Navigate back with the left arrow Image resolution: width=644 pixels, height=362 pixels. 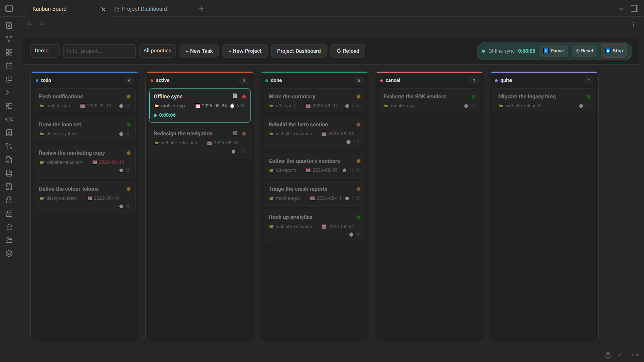pyautogui.click(x=30, y=24)
